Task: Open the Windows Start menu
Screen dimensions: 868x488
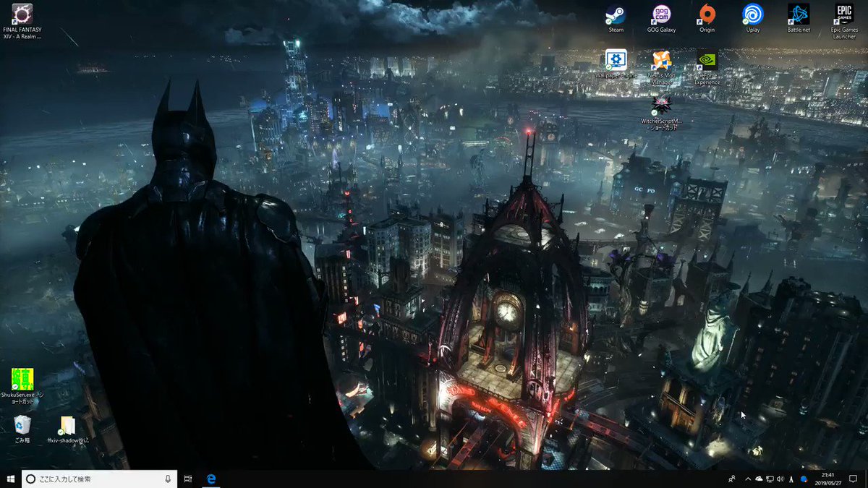Action: (x=11, y=479)
